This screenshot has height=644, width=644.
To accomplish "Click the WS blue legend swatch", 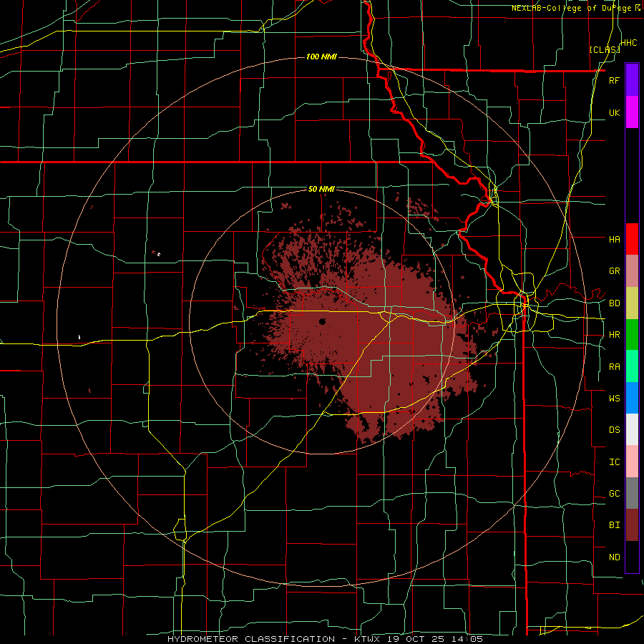I will 632,398.
